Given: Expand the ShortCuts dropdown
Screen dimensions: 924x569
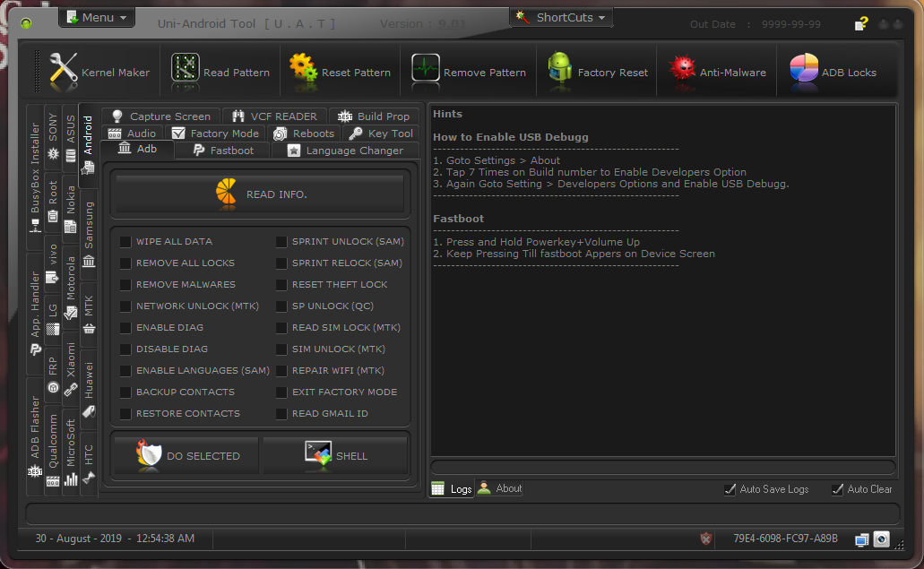Looking at the screenshot, I should 561,18.
